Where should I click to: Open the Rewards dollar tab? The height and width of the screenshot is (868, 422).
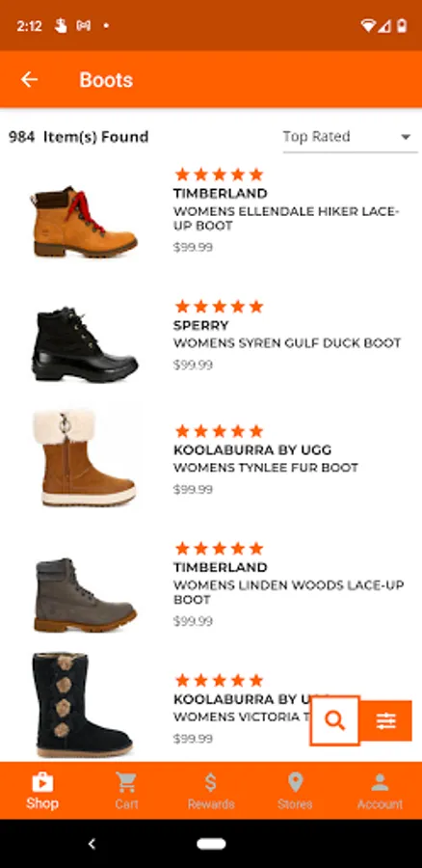pos(211,791)
